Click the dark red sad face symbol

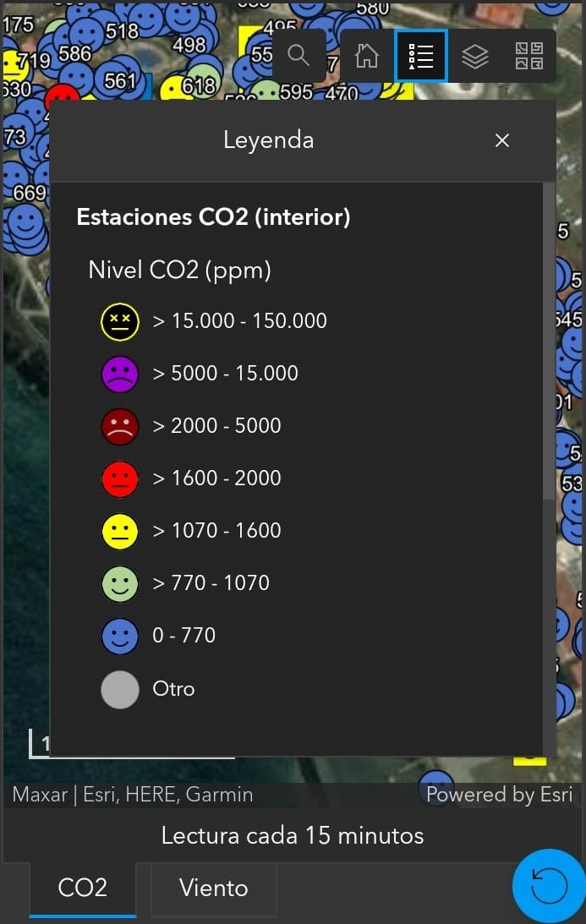(120, 427)
